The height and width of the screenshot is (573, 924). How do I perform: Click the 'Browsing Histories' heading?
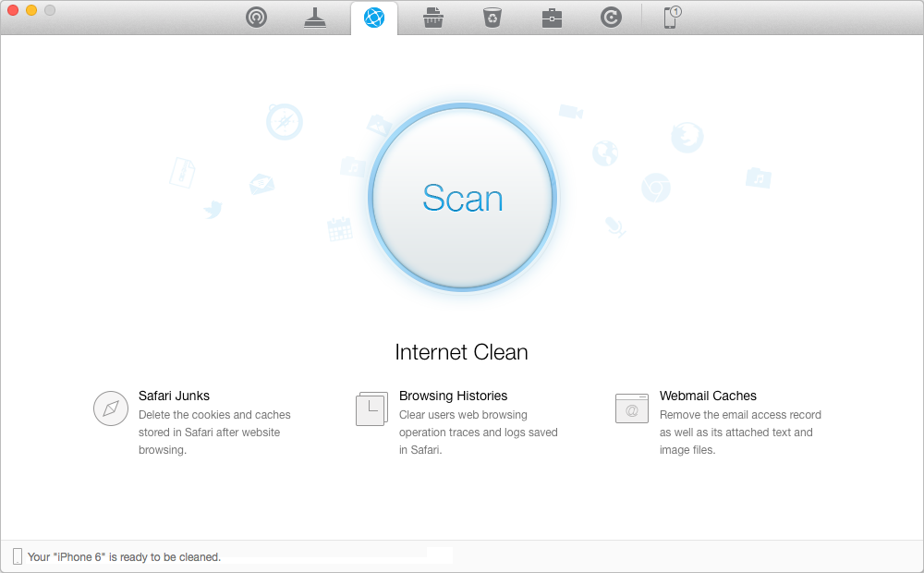point(453,396)
